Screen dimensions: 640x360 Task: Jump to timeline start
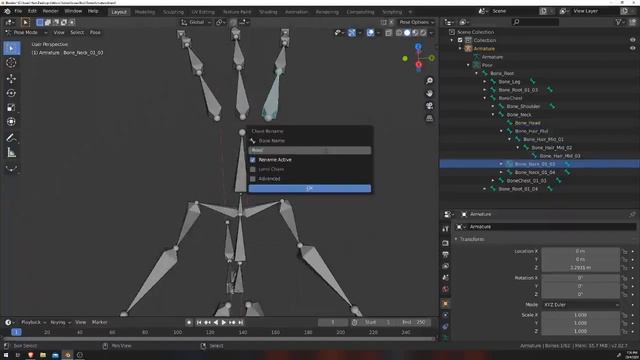click(199, 322)
